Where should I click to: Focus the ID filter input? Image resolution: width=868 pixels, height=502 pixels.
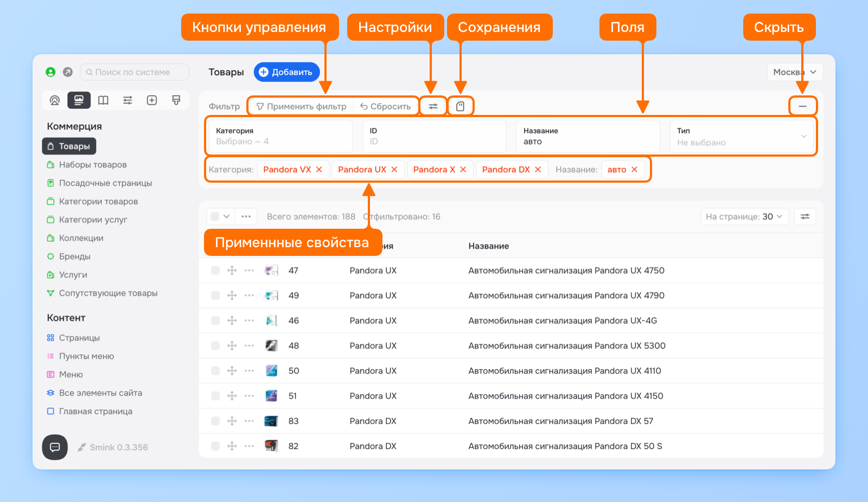(x=434, y=137)
